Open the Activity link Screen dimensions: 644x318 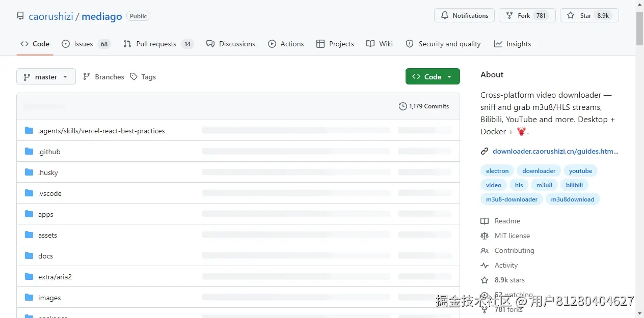(499, 265)
